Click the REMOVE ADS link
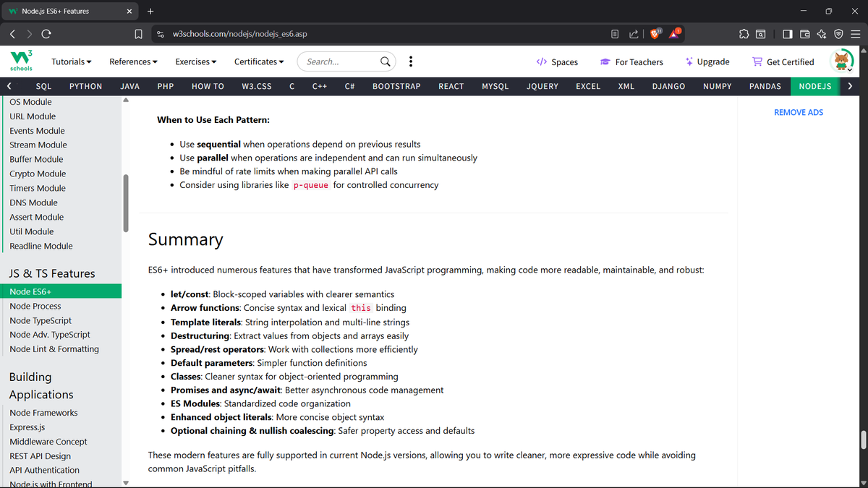Viewport: 868px width, 488px height. (799, 112)
